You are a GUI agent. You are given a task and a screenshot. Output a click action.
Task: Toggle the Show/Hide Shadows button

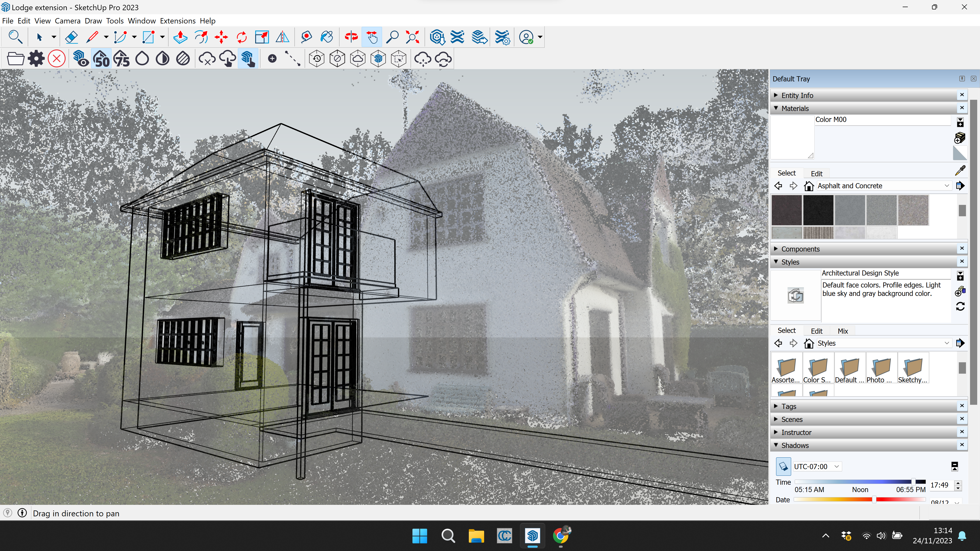pyautogui.click(x=783, y=466)
